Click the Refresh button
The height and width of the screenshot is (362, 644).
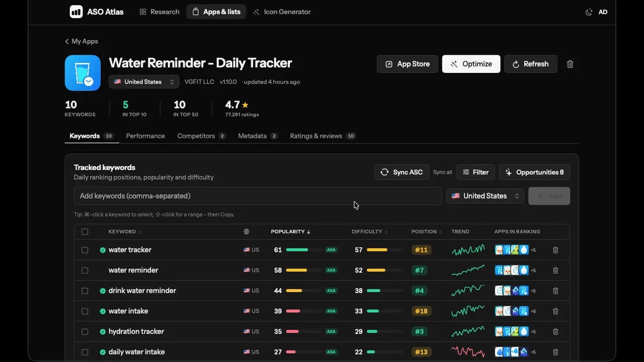pyautogui.click(x=531, y=64)
